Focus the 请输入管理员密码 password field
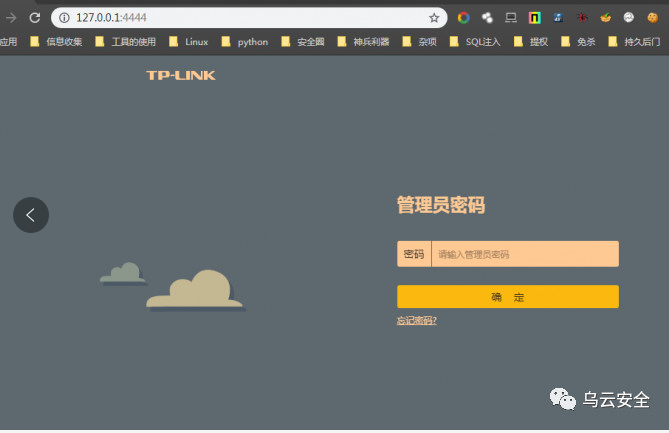 pyautogui.click(x=525, y=254)
